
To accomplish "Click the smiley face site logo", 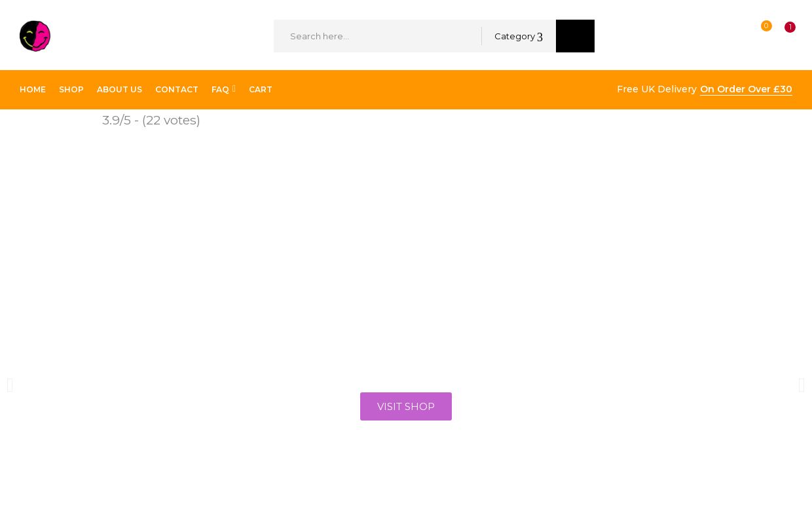I will point(35,36).
